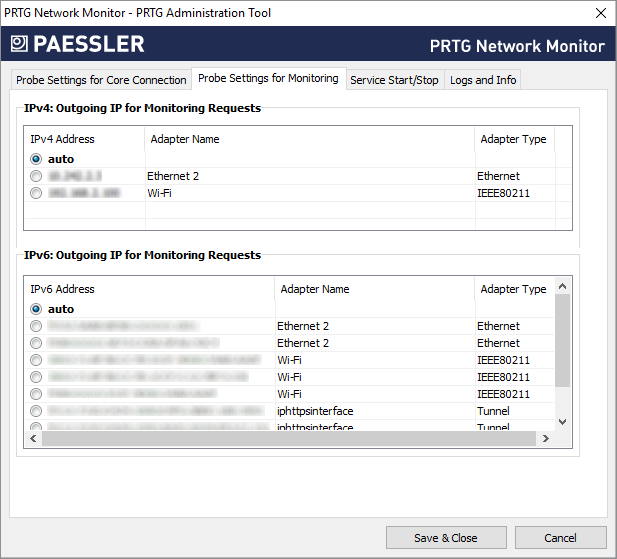617x559 pixels.
Task: Pick the first Ethernet 2 IPv6 radio button
Action: [36, 326]
